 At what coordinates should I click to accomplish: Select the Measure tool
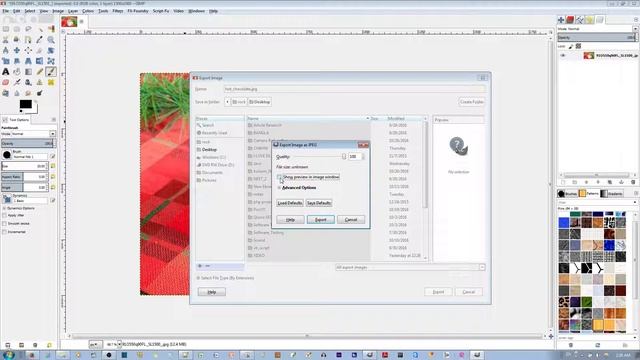pos(6,50)
